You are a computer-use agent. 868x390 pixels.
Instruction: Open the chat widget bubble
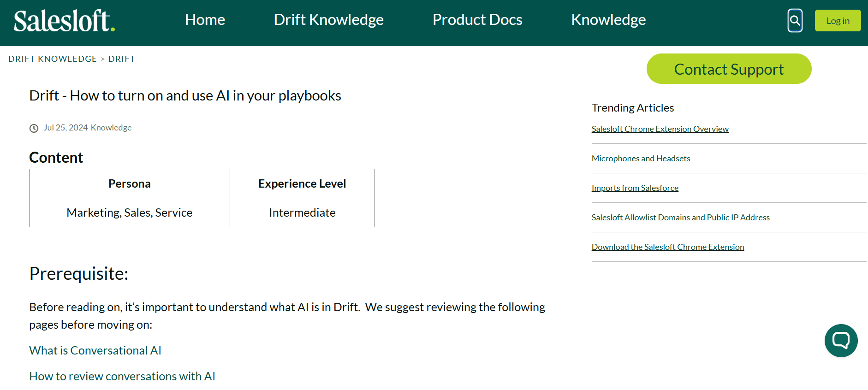[x=841, y=341]
